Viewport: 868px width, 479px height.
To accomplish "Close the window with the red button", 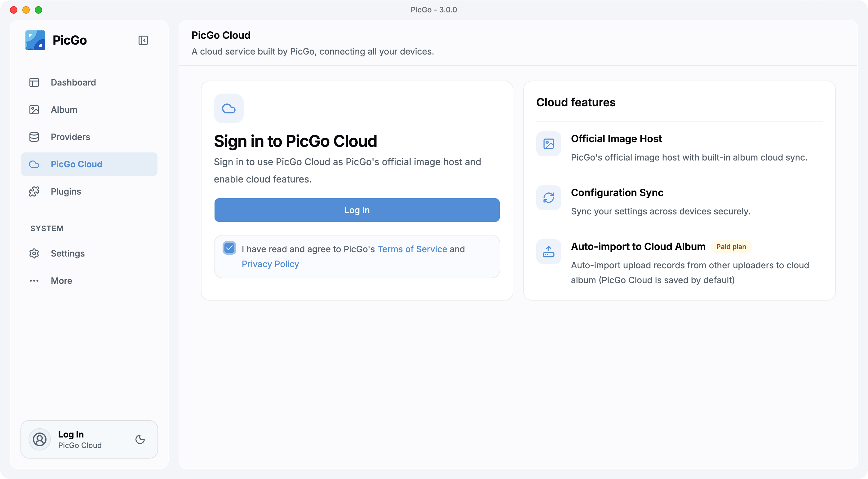I will coord(14,10).
